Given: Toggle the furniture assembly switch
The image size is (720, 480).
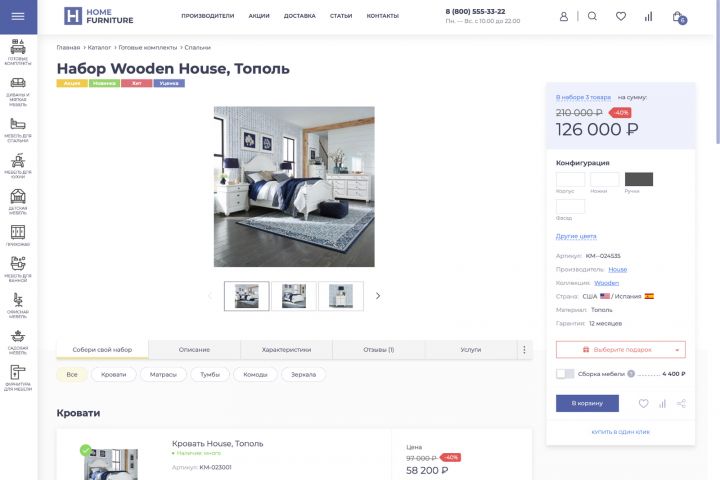Looking at the screenshot, I should tap(565, 374).
